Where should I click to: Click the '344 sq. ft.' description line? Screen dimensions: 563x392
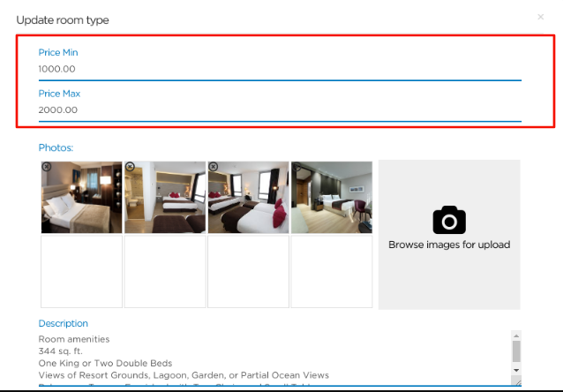[60, 351]
